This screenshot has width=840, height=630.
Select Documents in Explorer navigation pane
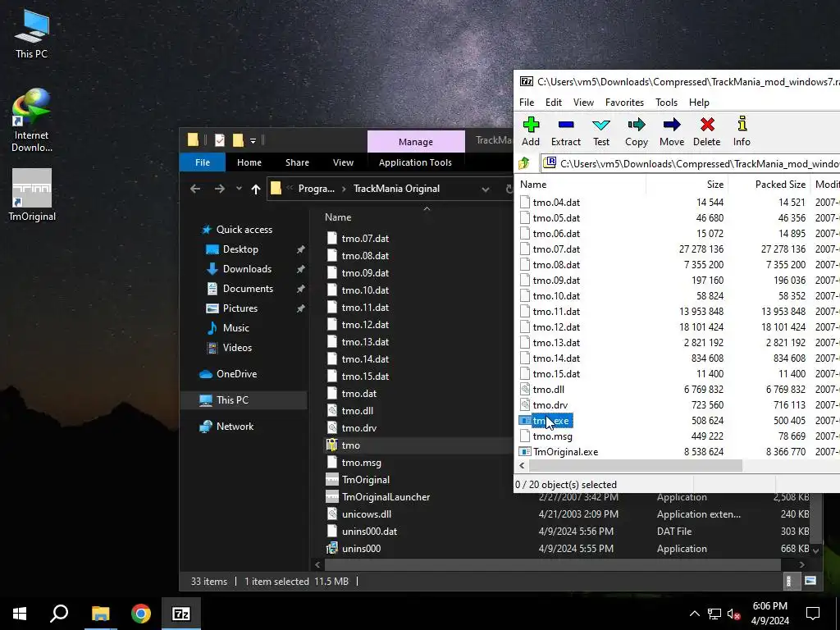[248, 288]
